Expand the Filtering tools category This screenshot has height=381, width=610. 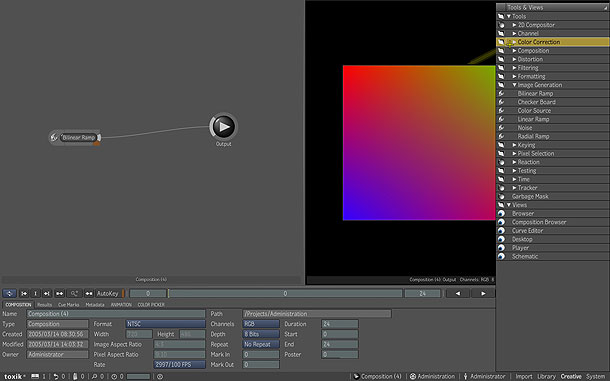(514, 68)
